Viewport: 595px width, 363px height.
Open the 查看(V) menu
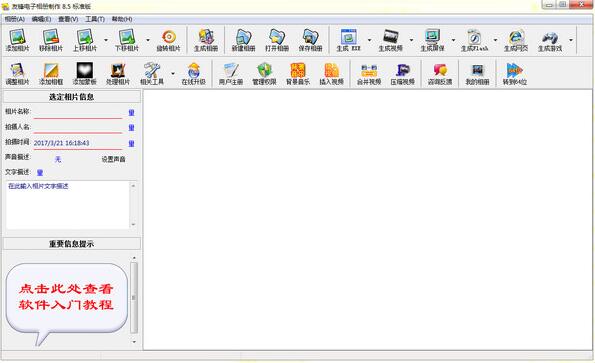pyautogui.click(x=68, y=19)
